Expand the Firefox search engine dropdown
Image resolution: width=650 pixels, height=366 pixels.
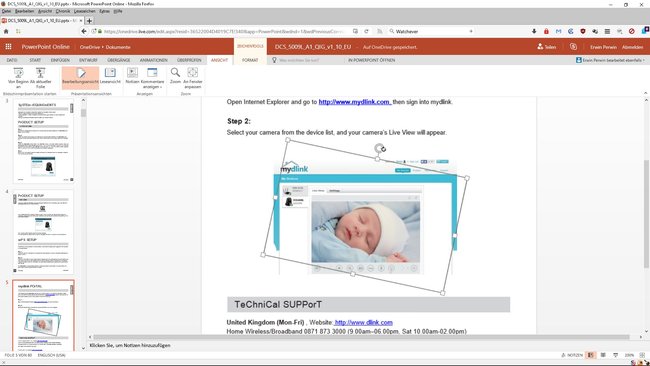point(392,32)
